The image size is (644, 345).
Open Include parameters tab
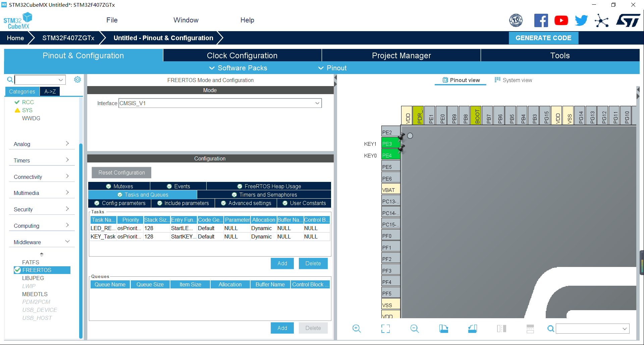(183, 203)
